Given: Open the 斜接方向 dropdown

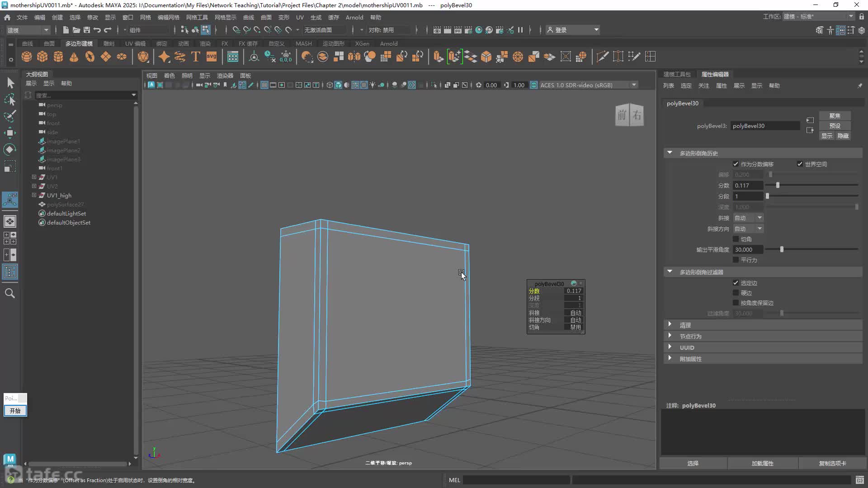Looking at the screenshot, I should point(748,229).
